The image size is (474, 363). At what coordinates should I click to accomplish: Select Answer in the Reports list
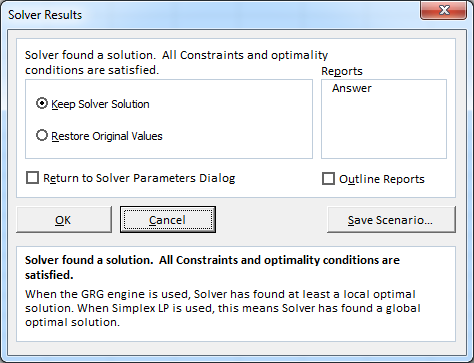click(x=352, y=88)
